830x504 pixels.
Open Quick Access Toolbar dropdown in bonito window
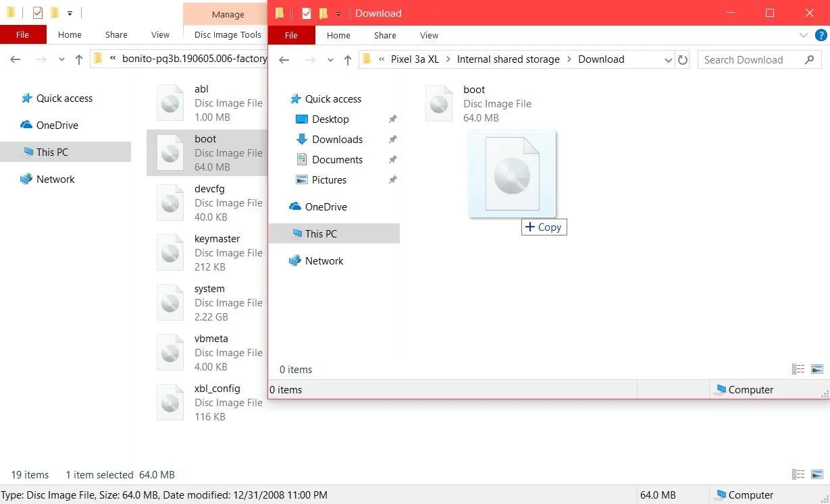pyautogui.click(x=70, y=13)
